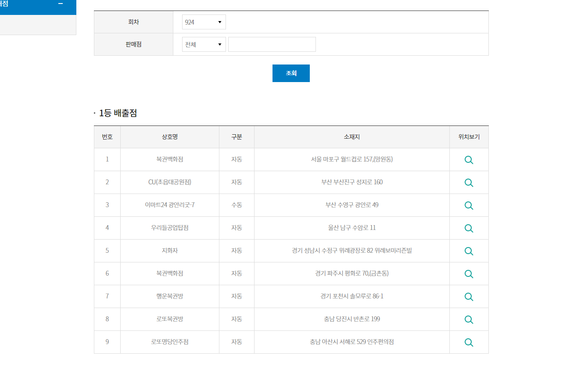Select the store name CU(초읍대공원점)

pos(170,182)
